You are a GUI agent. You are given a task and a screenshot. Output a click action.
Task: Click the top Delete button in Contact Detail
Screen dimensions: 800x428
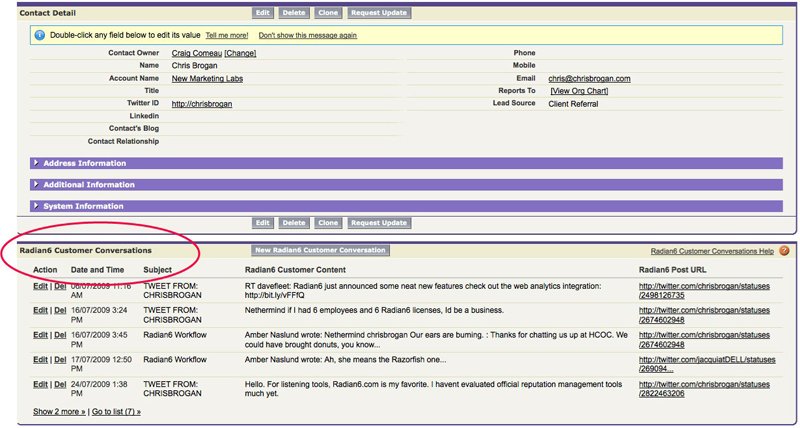[294, 13]
